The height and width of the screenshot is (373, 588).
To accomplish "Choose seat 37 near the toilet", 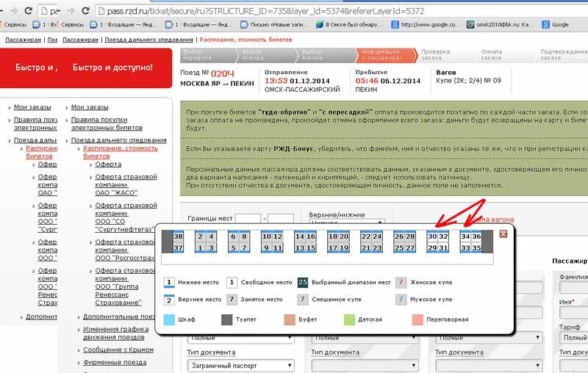I will point(179,247).
